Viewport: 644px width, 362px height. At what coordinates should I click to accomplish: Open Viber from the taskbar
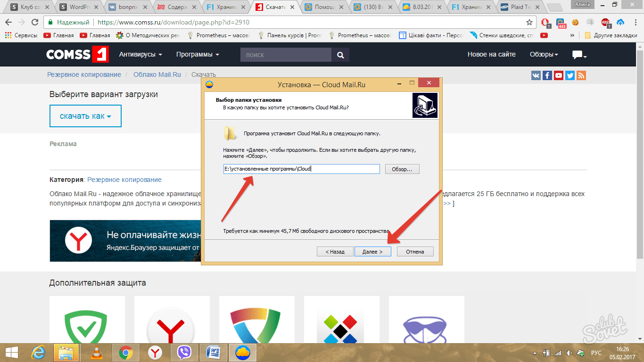[184, 352]
